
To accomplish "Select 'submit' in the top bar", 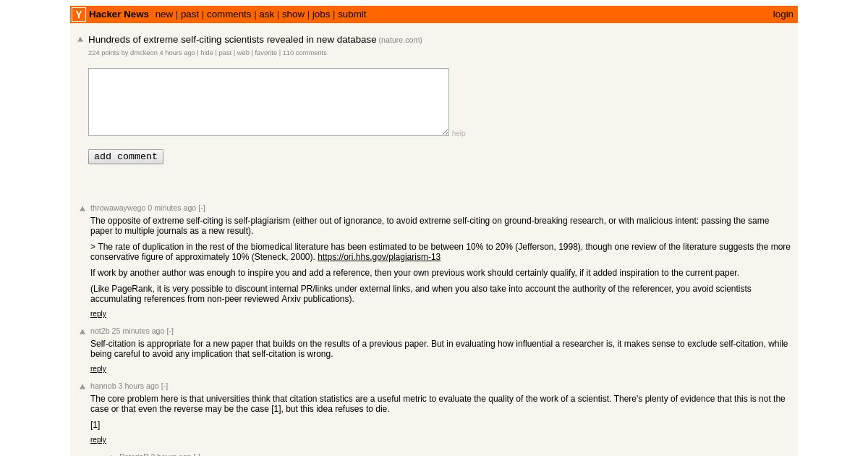I will click(x=352, y=14).
